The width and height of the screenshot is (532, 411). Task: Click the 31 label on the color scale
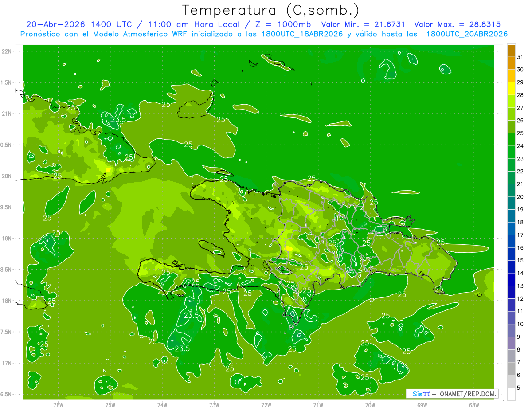(520, 57)
